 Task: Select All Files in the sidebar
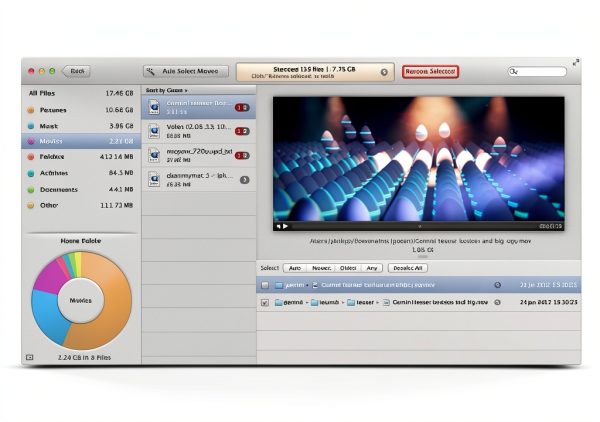point(81,93)
